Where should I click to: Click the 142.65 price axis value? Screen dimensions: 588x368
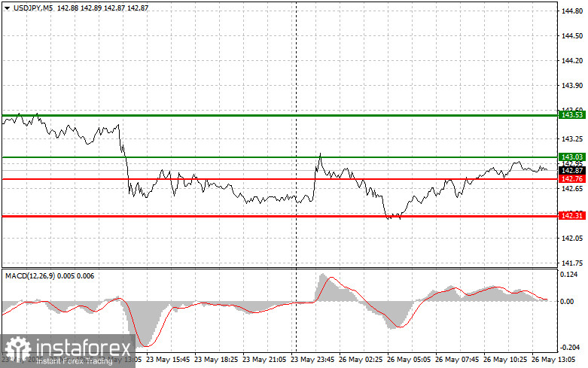[x=572, y=188]
